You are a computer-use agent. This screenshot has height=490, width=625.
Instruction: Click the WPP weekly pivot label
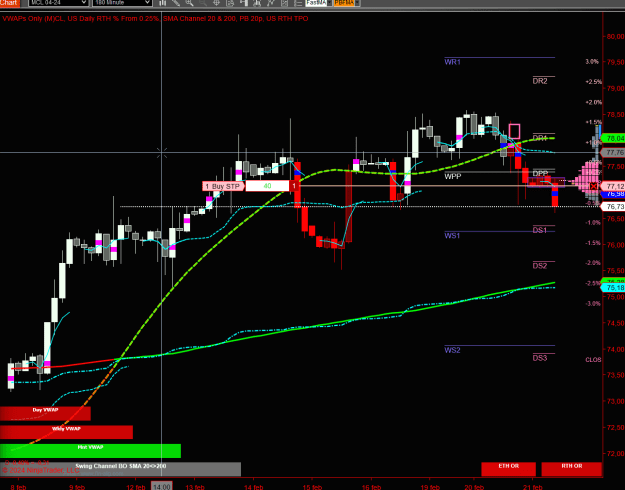tap(452, 177)
